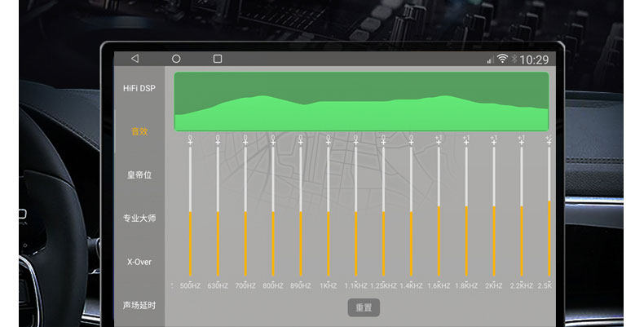Click the 10:29 clock in status bar
The image size is (644, 327).
coord(534,60)
